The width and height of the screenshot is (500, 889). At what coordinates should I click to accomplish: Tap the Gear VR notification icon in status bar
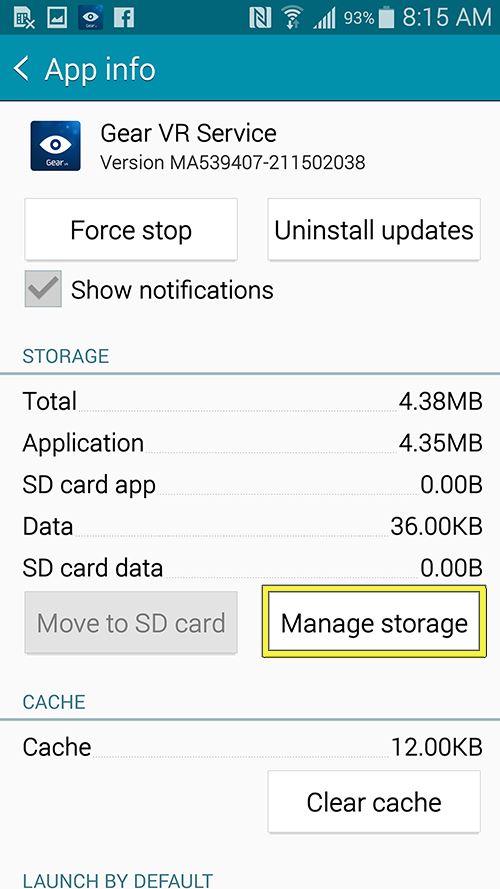pyautogui.click(x=91, y=17)
